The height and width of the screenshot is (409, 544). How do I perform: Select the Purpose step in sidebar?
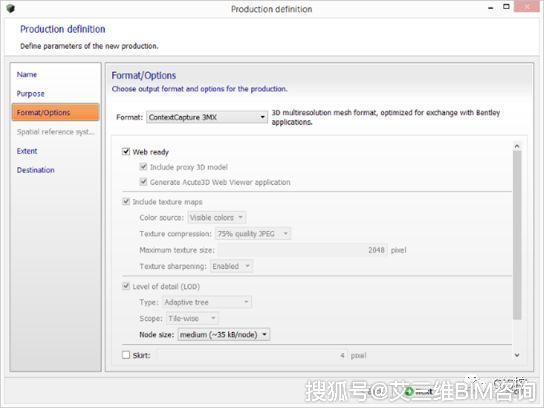coord(31,94)
